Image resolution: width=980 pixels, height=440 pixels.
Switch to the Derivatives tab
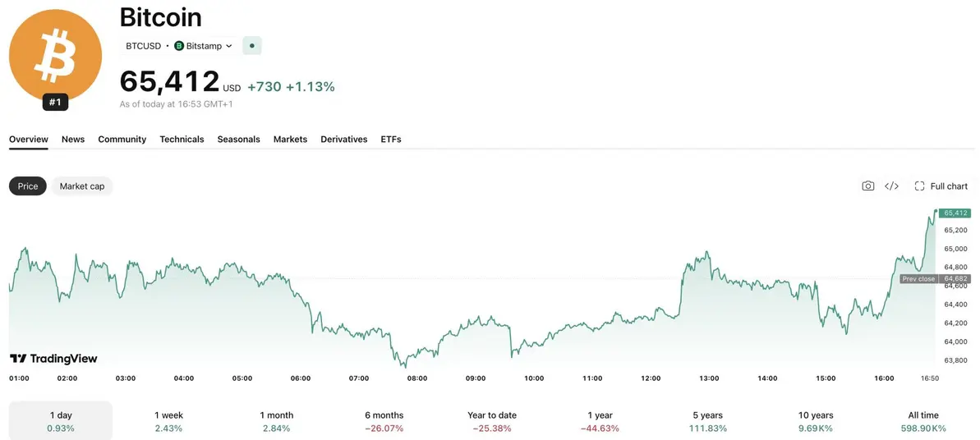343,140
